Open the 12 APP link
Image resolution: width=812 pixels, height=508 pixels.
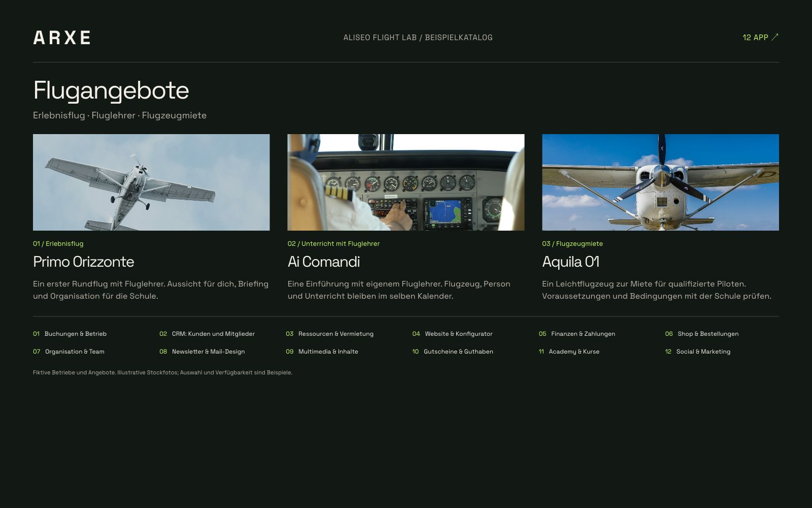point(760,37)
